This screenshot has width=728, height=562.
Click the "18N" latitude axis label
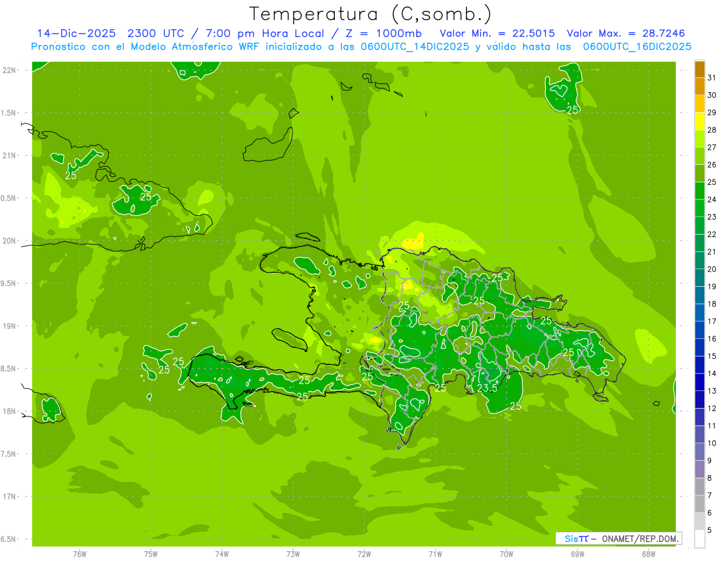click(x=10, y=411)
